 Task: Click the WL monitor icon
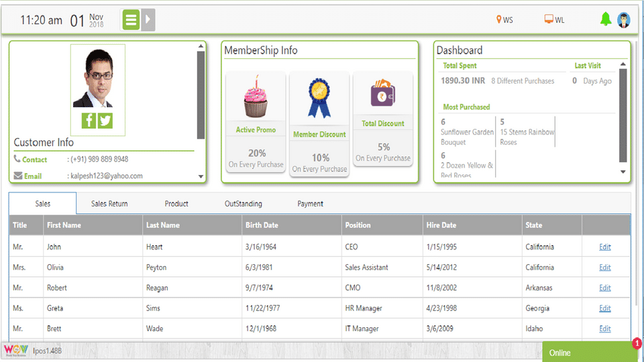click(x=549, y=19)
